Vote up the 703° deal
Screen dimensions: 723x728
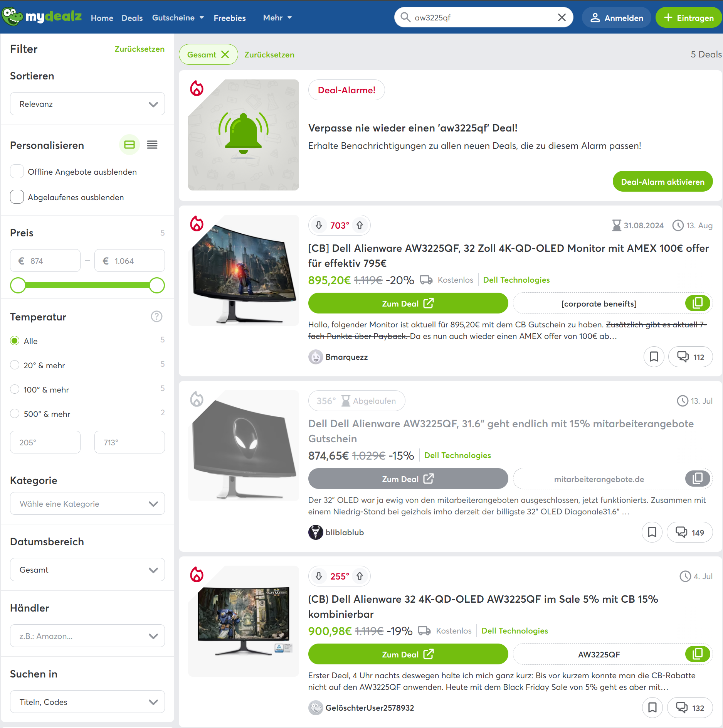point(360,225)
